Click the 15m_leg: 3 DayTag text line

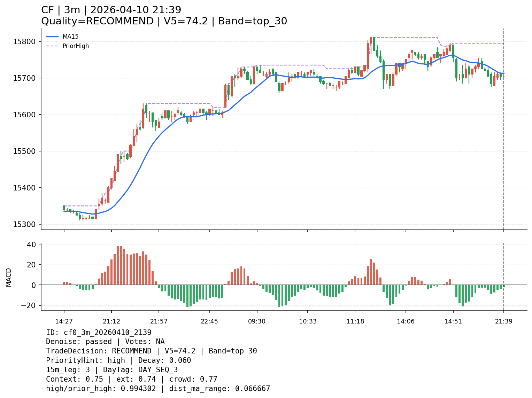(112, 370)
